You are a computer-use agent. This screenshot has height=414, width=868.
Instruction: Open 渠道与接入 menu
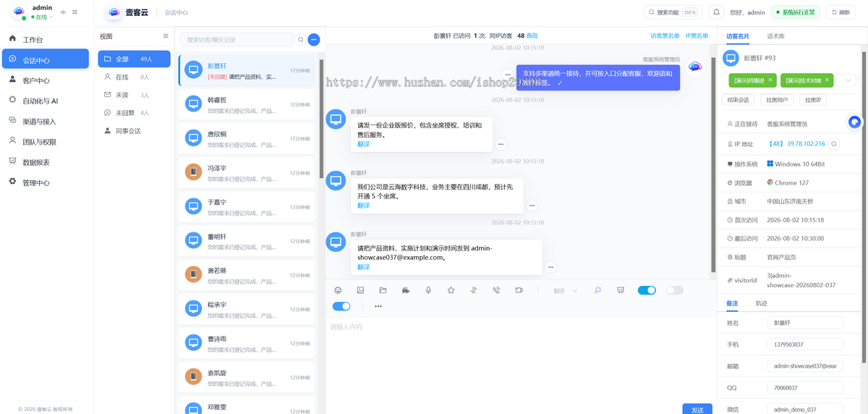coord(45,121)
